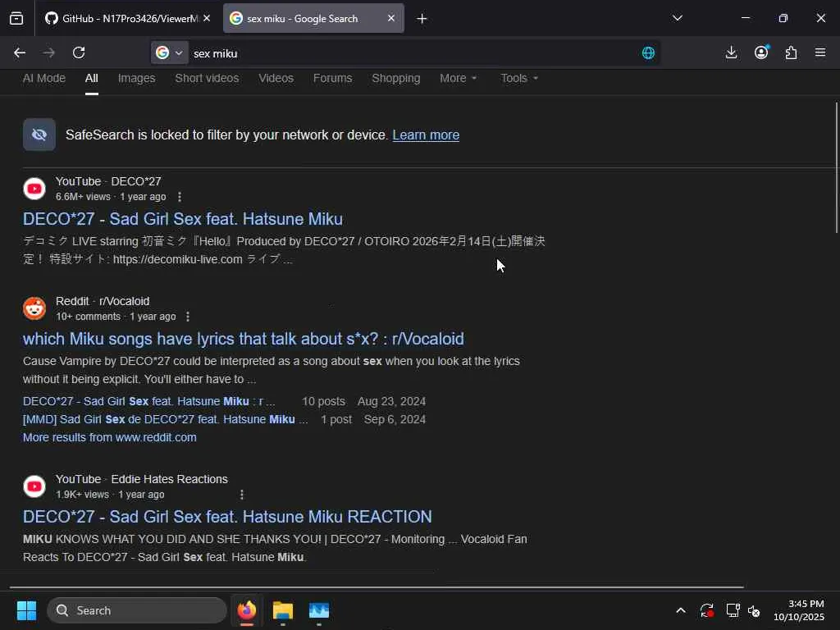Open the SafeSearch Learn more link
This screenshot has width=840, height=630.
[426, 135]
